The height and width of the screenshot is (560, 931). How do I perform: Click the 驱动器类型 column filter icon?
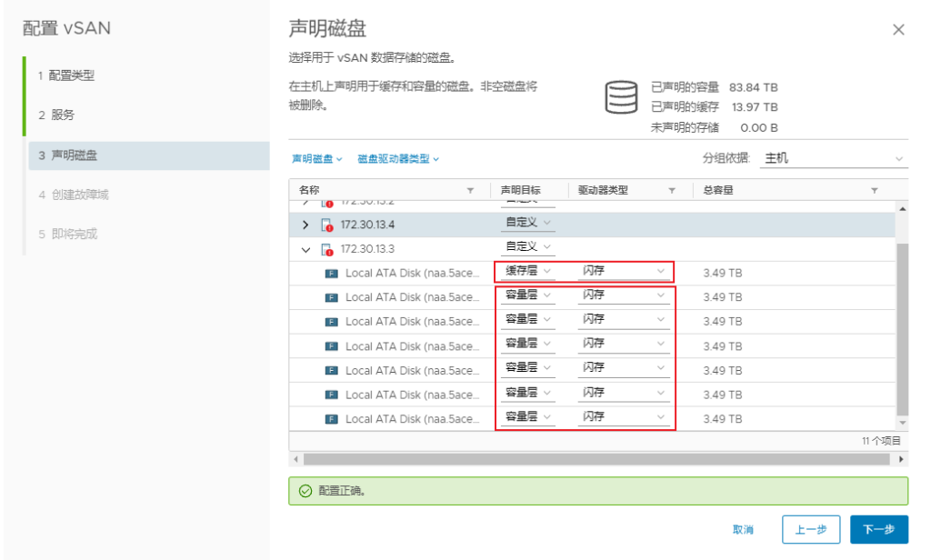tap(672, 191)
